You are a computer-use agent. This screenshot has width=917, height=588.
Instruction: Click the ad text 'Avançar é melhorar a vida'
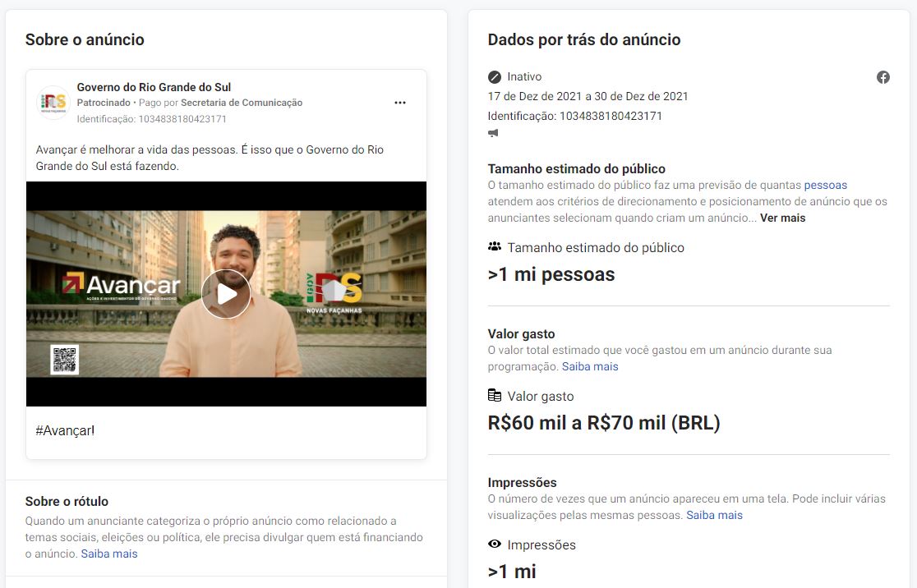point(210,158)
